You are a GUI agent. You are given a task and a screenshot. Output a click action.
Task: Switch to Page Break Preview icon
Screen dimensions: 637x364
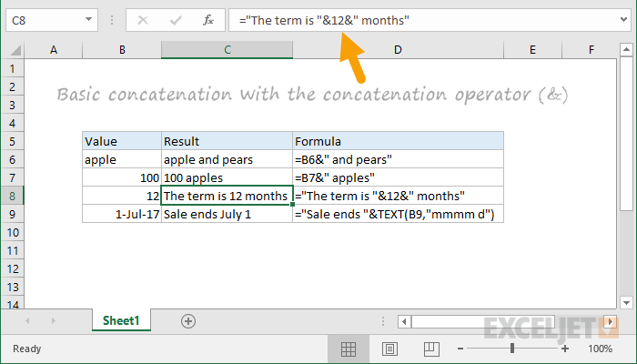coord(431,349)
